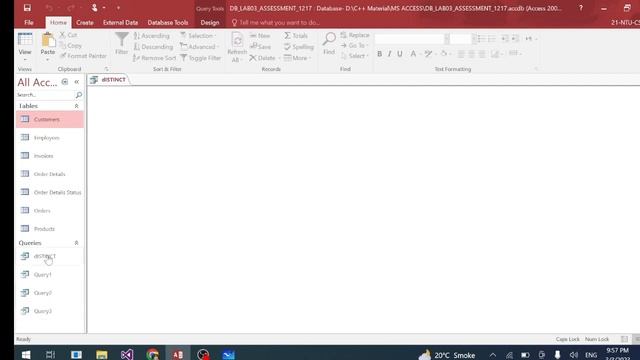Toggle Italic text formatting

(x=389, y=54)
